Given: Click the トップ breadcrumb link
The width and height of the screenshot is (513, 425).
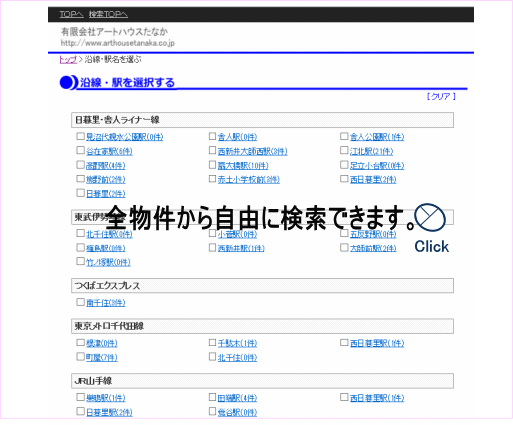Looking at the screenshot, I should tap(68, 60).
